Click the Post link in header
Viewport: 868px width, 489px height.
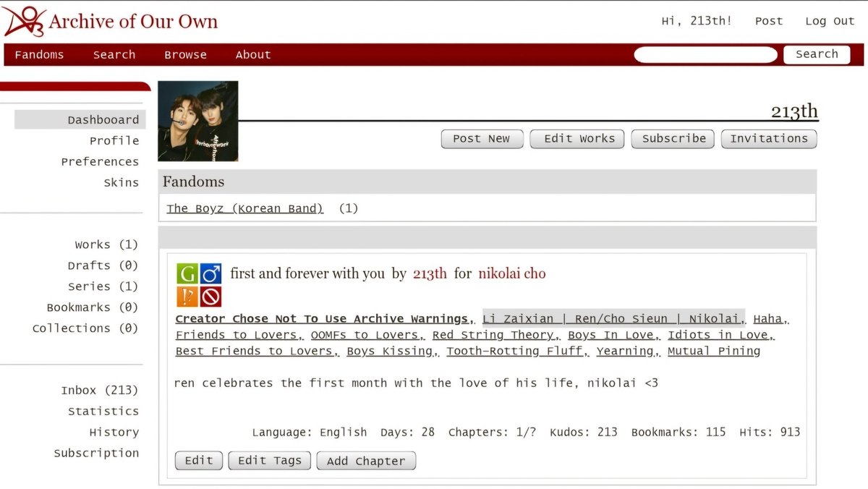pos(769,21)
